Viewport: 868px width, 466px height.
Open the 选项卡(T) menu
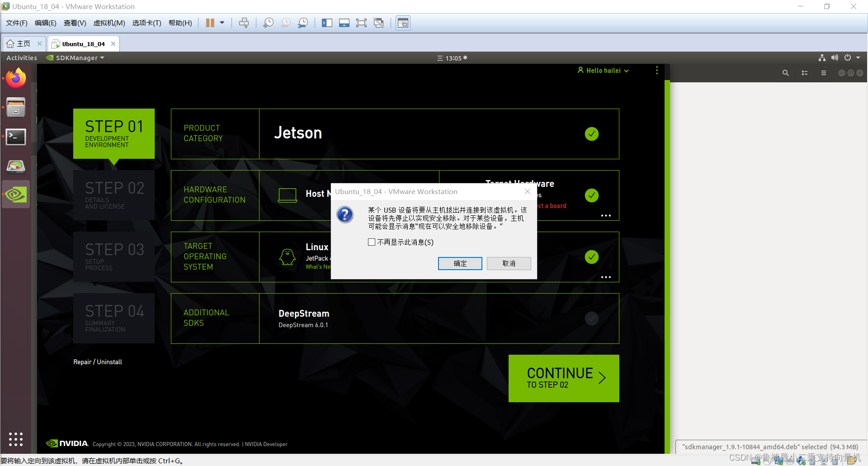point(146,23)
